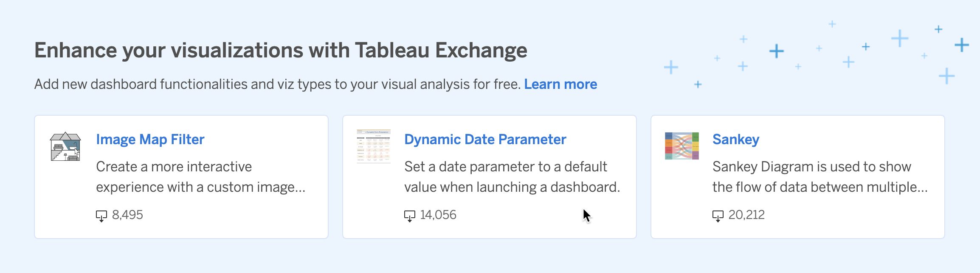Click the Image Map Filter description text
Viewport: 980px width, 273px height.
200,177
